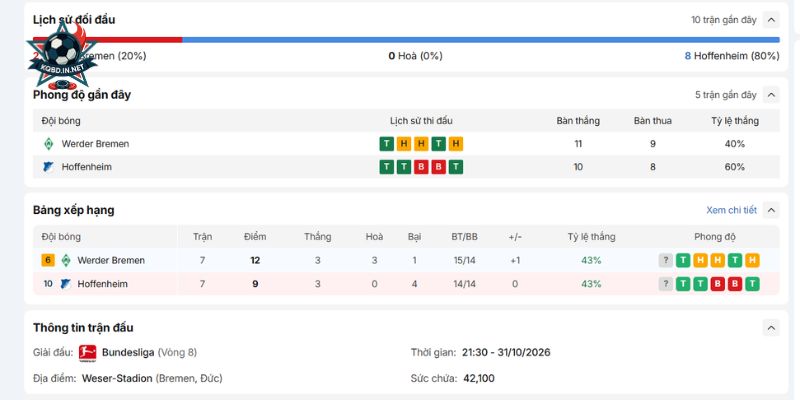Viewport: 800px width, 400px height.
Task: Click Tỷ lệ thắng header in recent form table
Action: coord(735,121)
